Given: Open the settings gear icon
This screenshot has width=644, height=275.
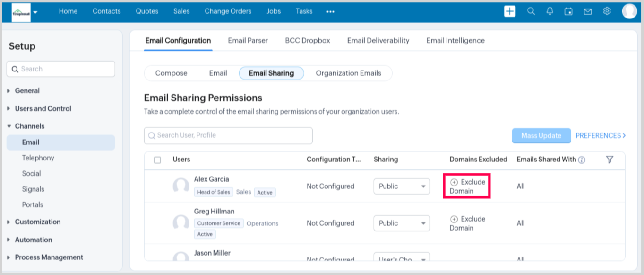Looking at the screenshot, I should pyautogui.click(x=607, y=11).
